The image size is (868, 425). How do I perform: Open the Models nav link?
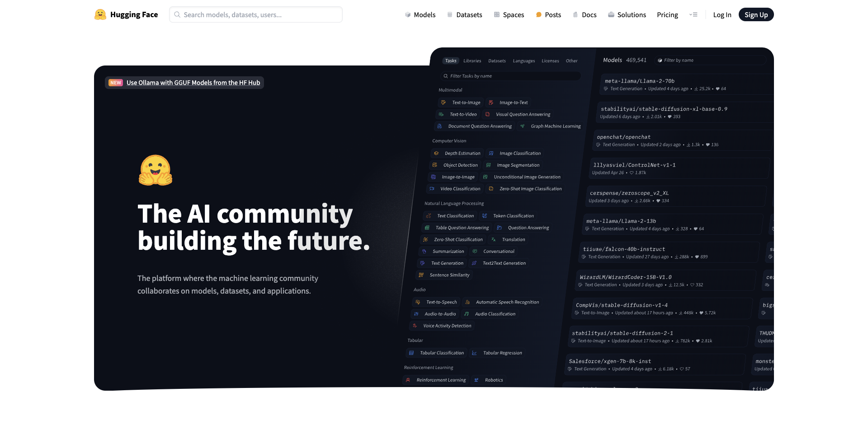(420, 15)
